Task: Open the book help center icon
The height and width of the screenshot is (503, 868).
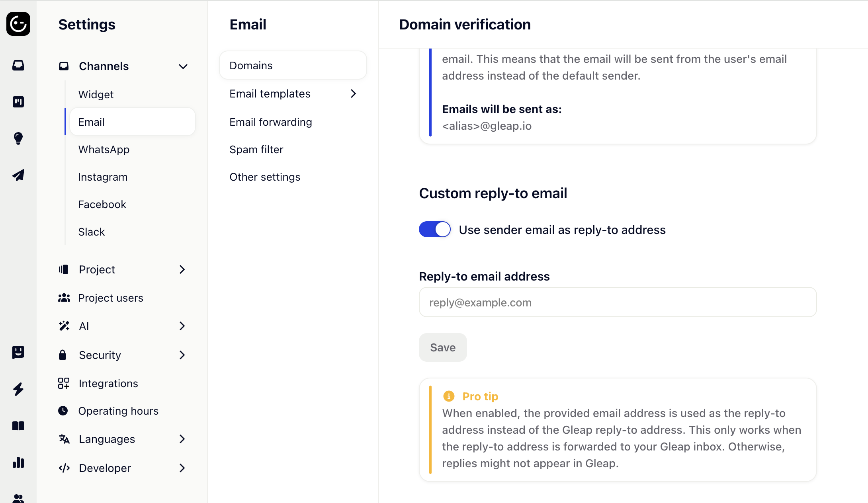Action: [x=18, y=426]
